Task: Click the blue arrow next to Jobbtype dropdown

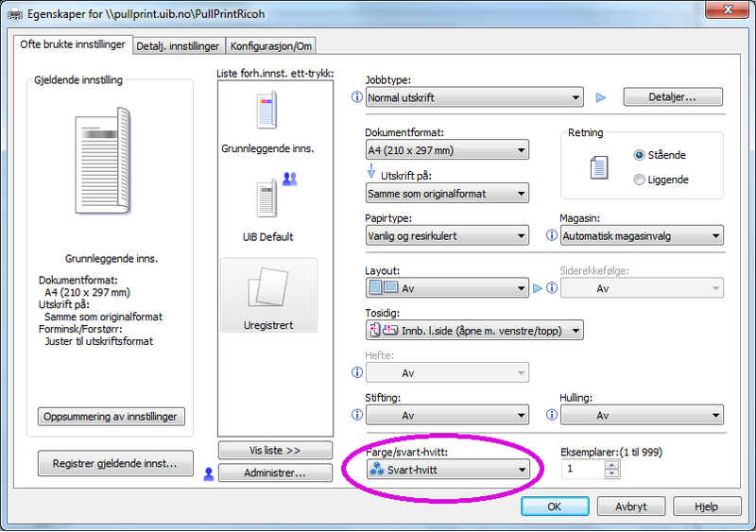Action: (x=601, y=97)
